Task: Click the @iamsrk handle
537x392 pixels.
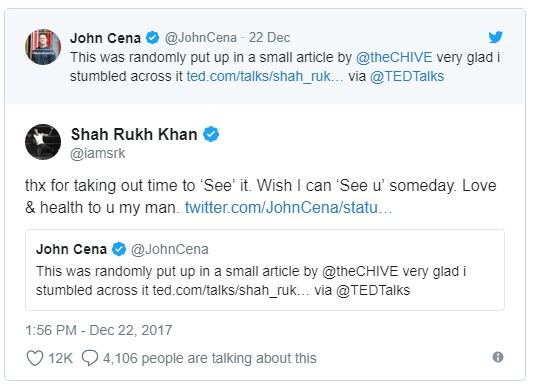Action: coord(98,153)
